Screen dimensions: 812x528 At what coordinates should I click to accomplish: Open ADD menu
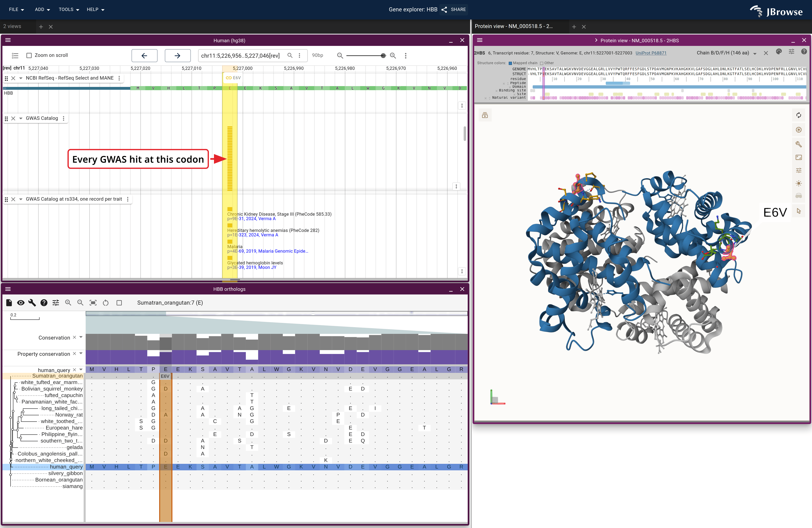tap(42, 10)
